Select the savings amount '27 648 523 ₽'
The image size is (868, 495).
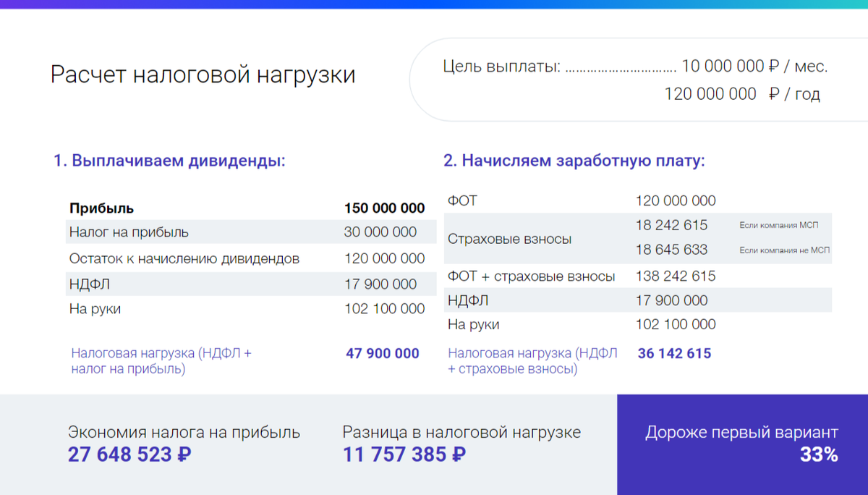pos(129,455)
